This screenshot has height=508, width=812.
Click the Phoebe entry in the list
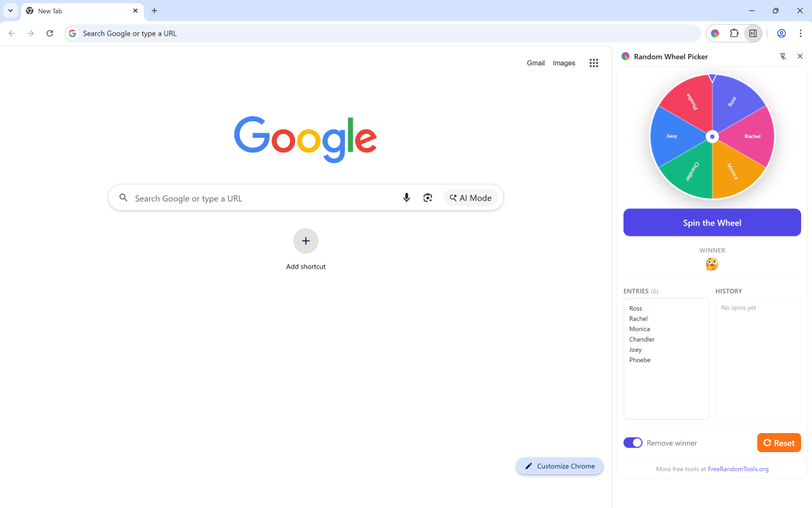click(x=639, y=360)
